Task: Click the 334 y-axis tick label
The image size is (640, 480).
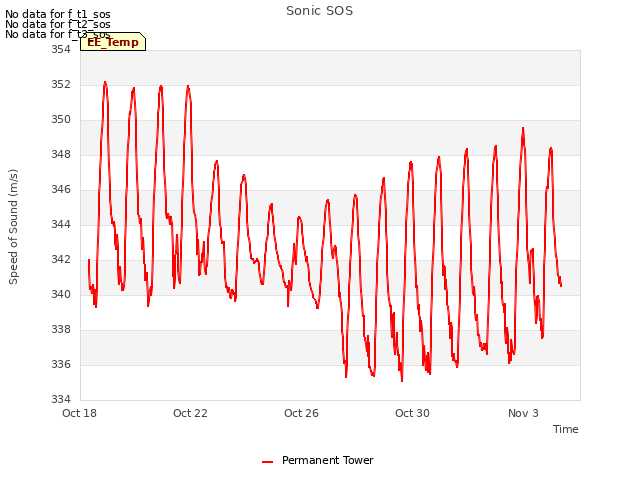Action: (x=61, y=399)
